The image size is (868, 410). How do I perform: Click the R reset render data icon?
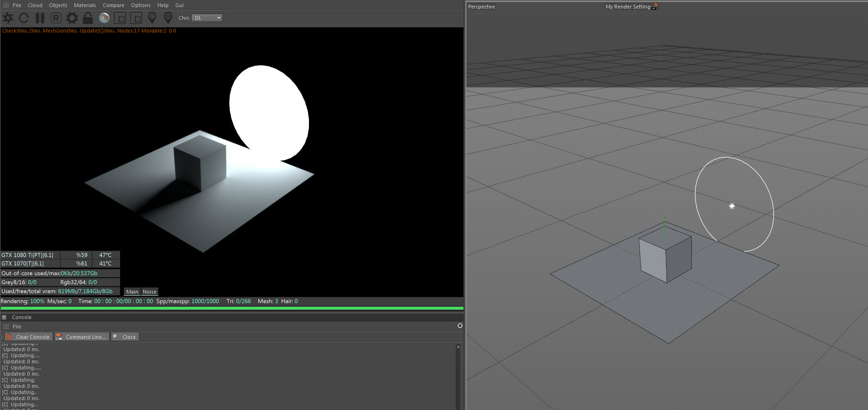[56, 18]
